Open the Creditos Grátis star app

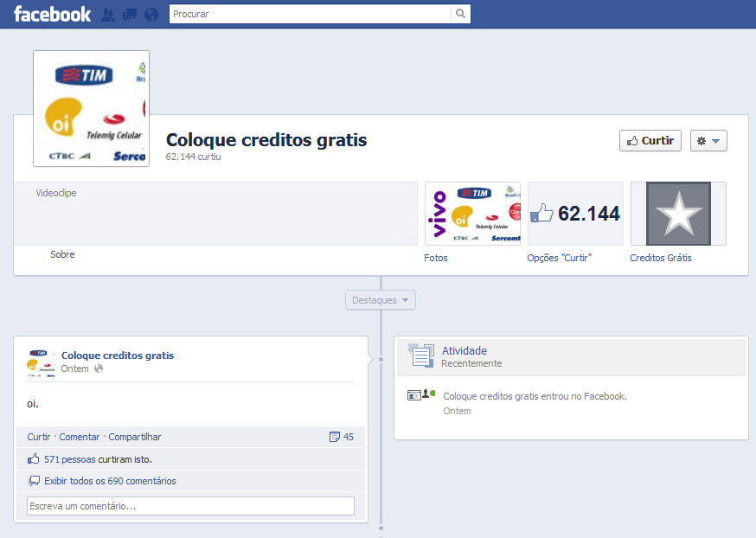(678, 214)
